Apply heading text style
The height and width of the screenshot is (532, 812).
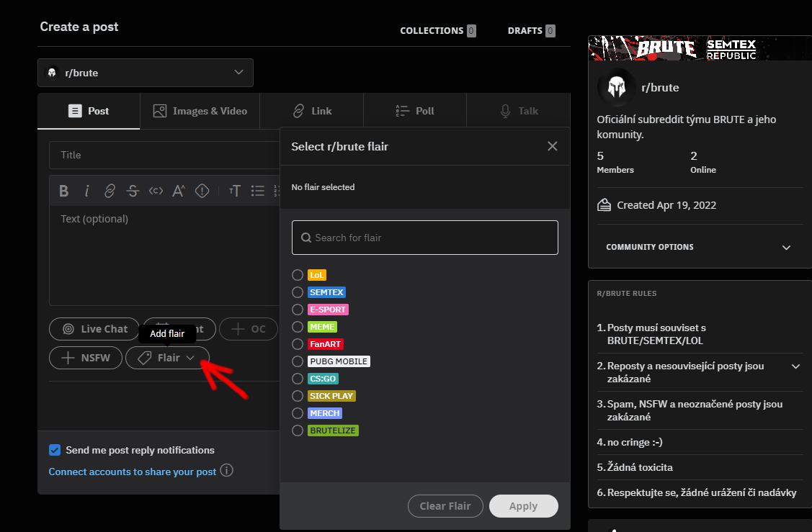click(x=235, y=191)
